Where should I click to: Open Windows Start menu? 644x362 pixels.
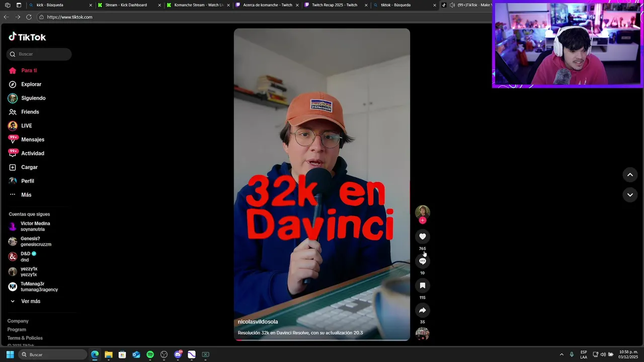pos(10,354)
